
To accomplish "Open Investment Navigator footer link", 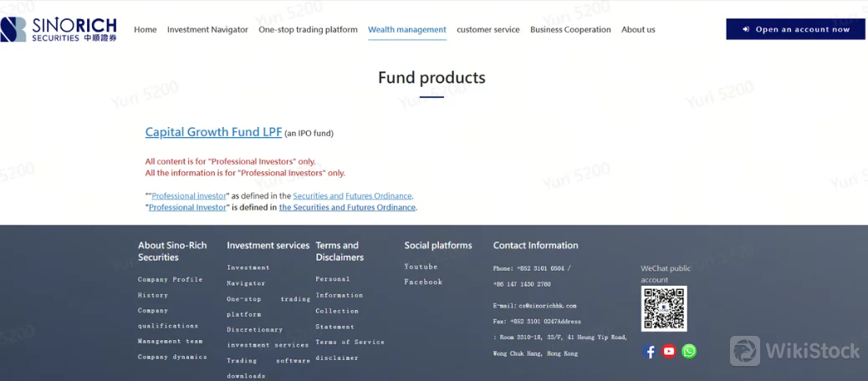I will click(x=248, y=275).
